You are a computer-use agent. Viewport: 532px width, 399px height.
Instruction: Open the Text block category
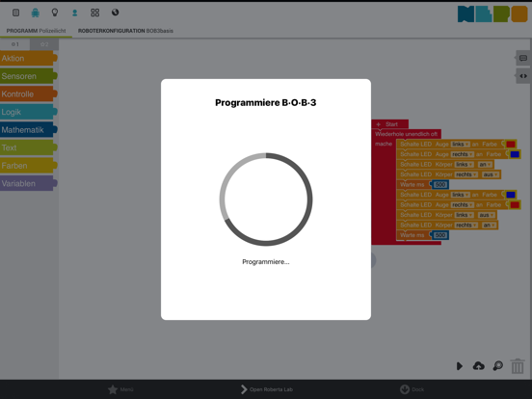pyautogui.click(x=28, y=147)
